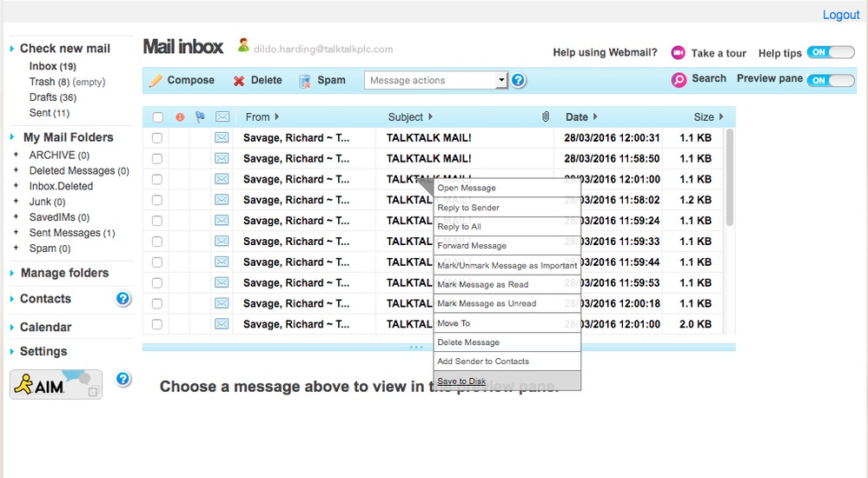
Task: Click the Spam bin icon
Action: (304, 81)
